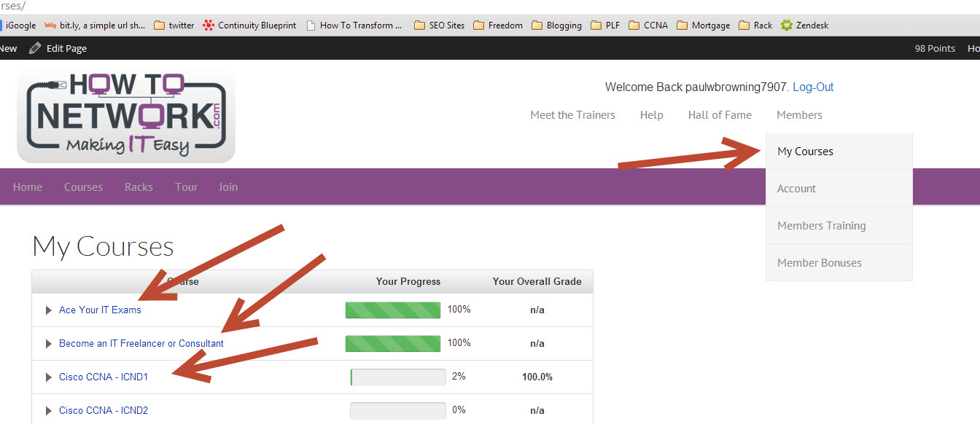Open the Continuity Blueprint bookmark
This screenshot has height=424, width=980.
[x=249, y=25]
